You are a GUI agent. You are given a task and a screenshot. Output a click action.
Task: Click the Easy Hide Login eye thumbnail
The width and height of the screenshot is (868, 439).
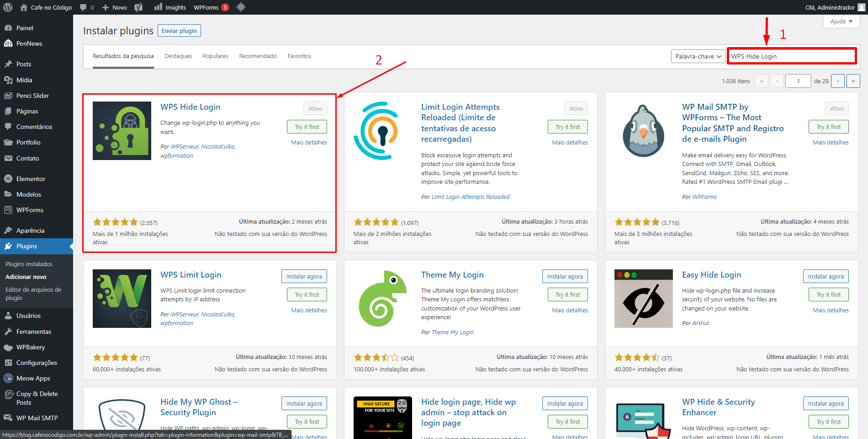pos(644,299)
